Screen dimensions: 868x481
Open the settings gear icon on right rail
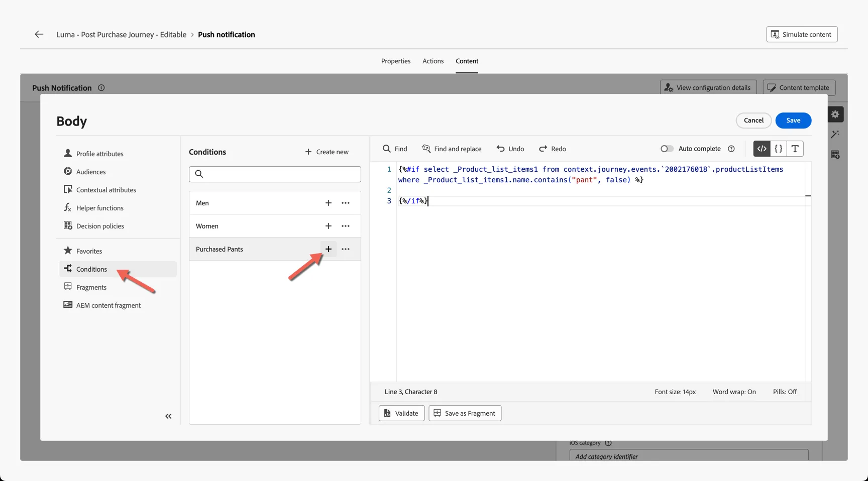835,114
